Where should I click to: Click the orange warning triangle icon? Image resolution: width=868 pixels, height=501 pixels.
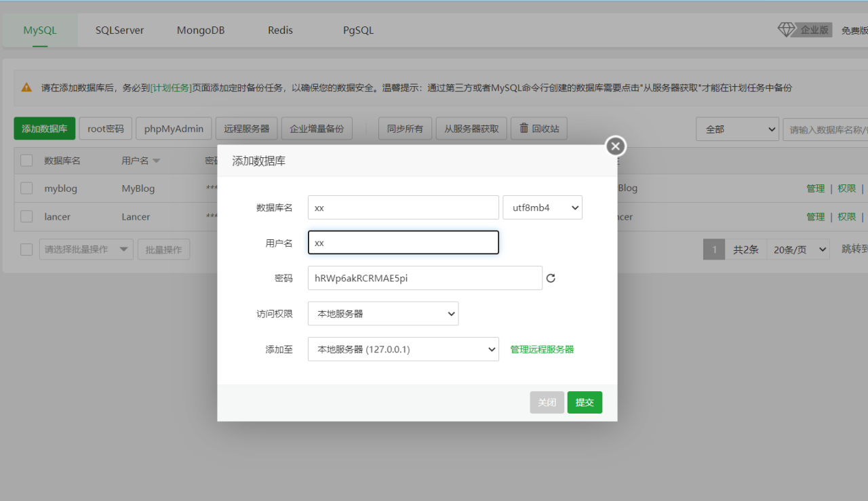(26, 87)
